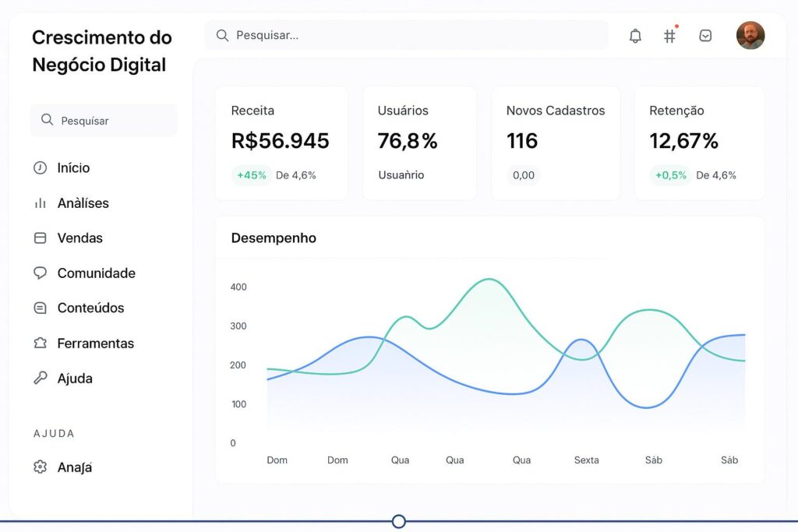Click the Conteúdos document icon
Viewport: 798px width, 532px height.
40,308
